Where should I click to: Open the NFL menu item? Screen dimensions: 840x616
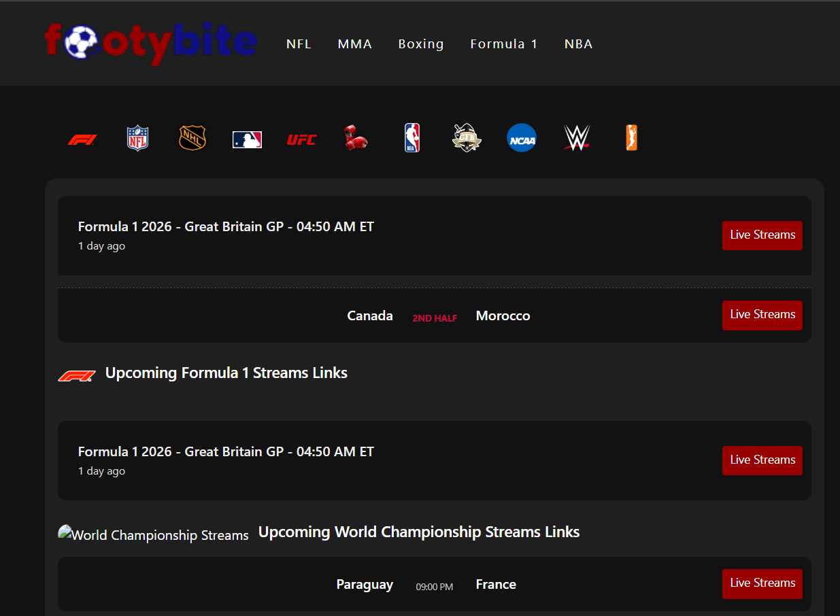(x=299, y=44)
